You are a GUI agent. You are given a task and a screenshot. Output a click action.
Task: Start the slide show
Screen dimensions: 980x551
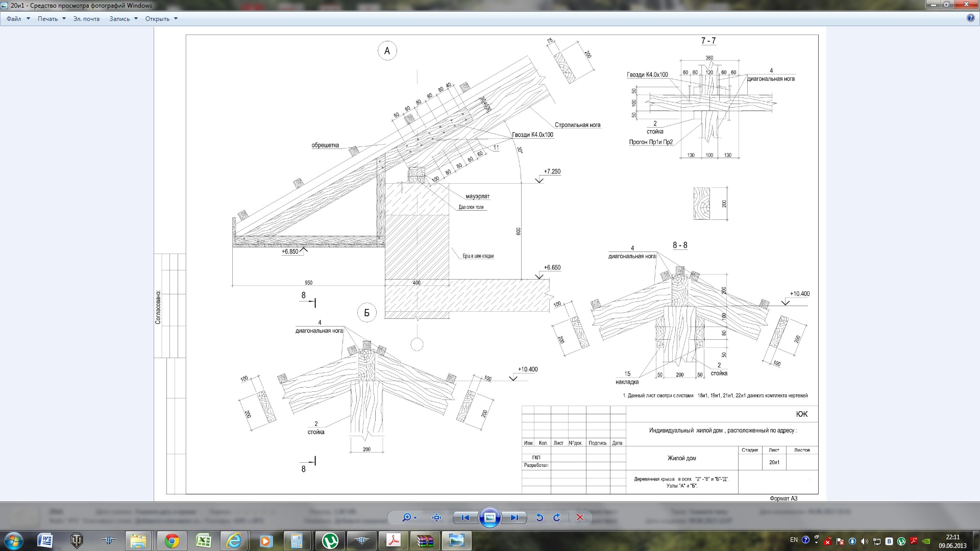pyautogui.click(x=490, y=517)
